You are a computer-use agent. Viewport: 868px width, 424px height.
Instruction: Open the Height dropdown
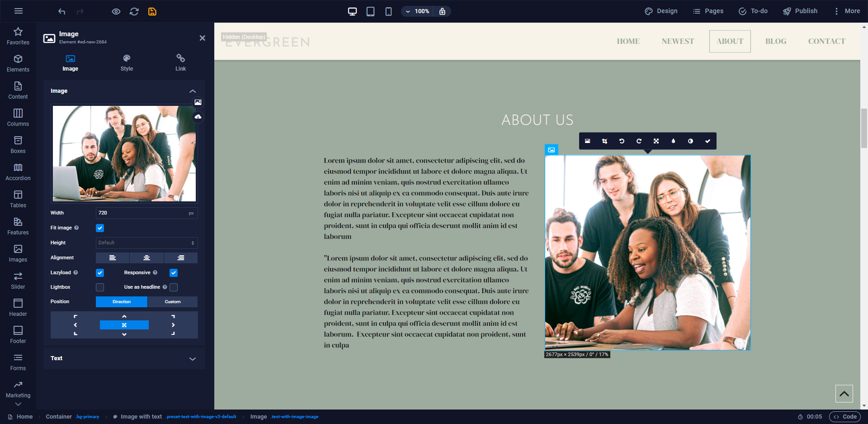click(146, 243)
